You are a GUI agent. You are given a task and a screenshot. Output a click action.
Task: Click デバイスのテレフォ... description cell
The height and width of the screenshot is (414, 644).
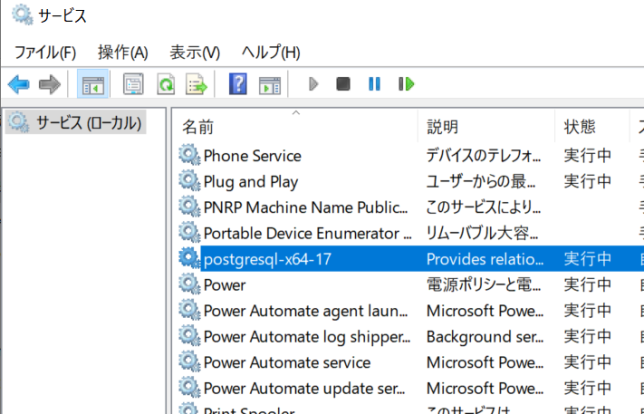tap(483, 156)
